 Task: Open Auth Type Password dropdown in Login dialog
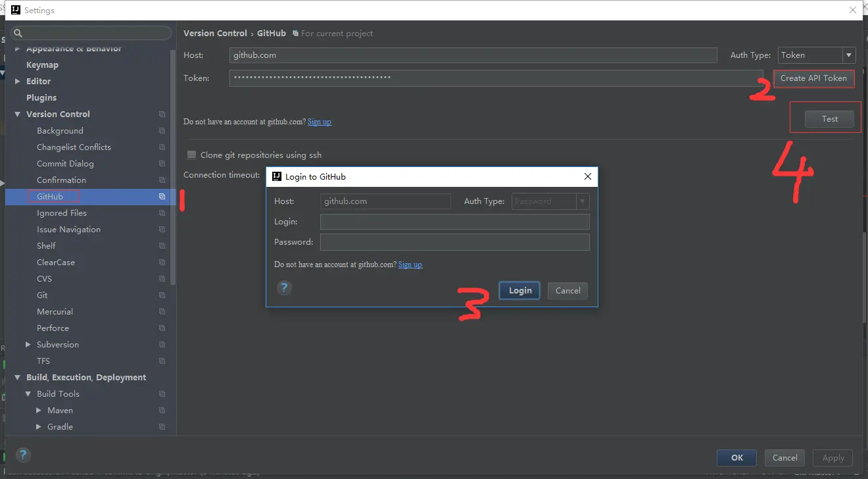[x=583, y=201]
